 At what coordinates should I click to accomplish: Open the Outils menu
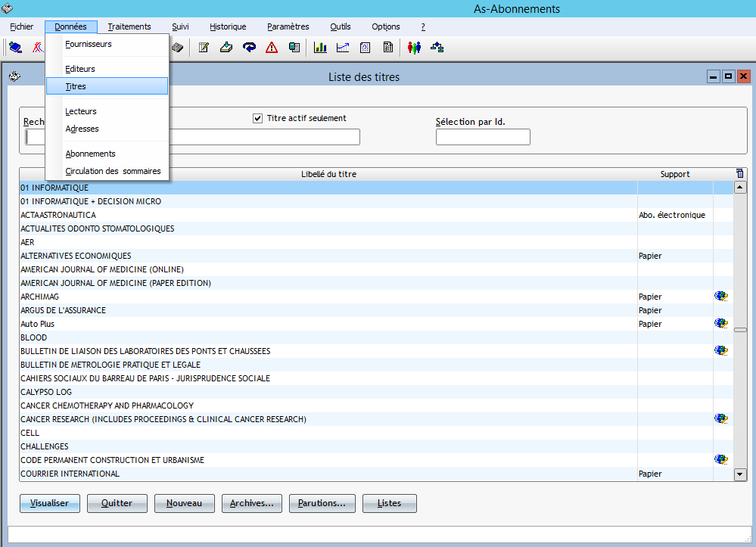point(341,26)
